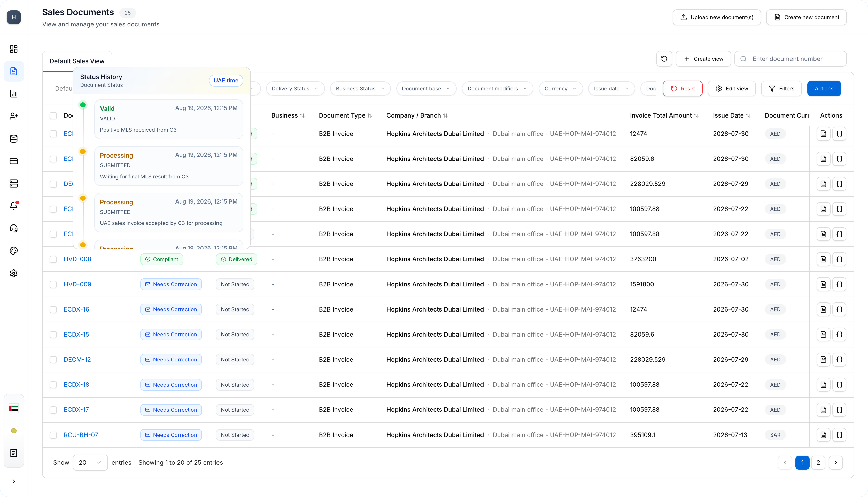The width and height of the screenshot is (868, 497).
Task: Check the ECDX-18 row checkbox
Action: pos(53,385)
